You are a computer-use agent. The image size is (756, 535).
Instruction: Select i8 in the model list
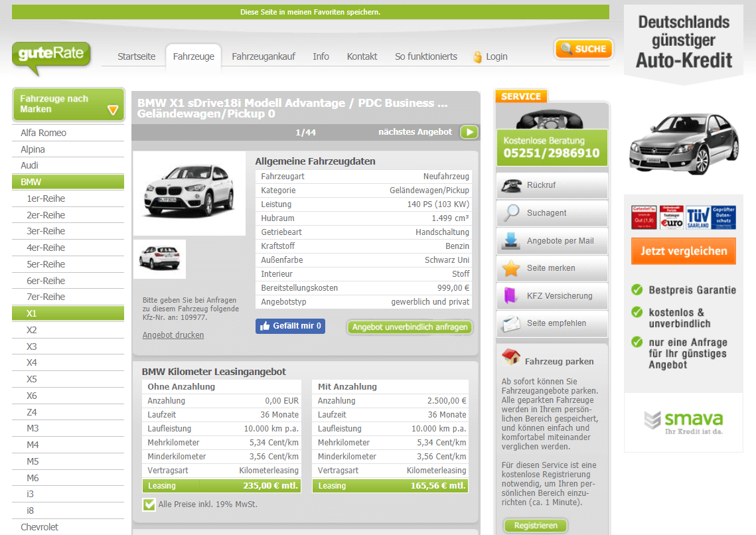(68, 510)
